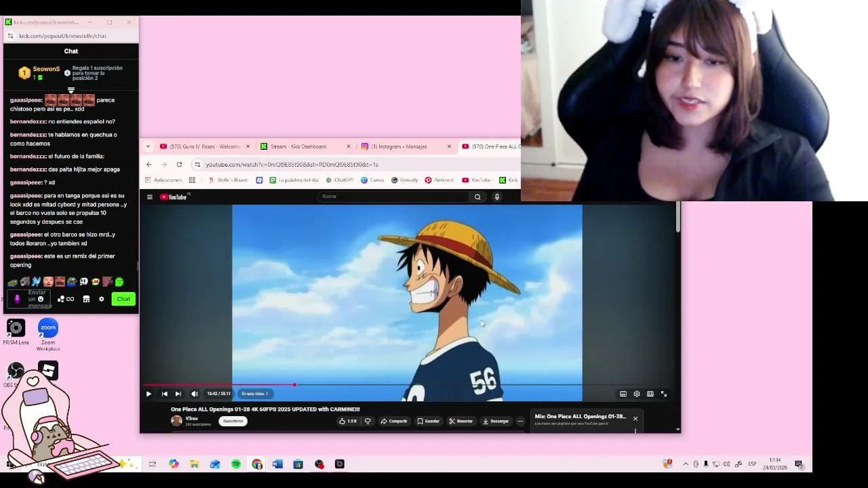The height and width of the screenshot is (488, 868).
Task: Seek on the red video progress bar
Action: [x=410, y=385]
